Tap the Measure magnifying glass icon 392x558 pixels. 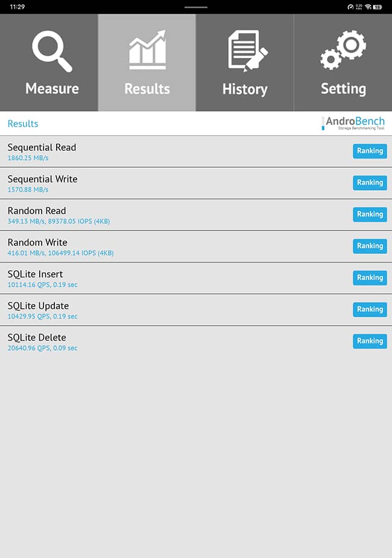pyautogui.click(x=52, y=52)
